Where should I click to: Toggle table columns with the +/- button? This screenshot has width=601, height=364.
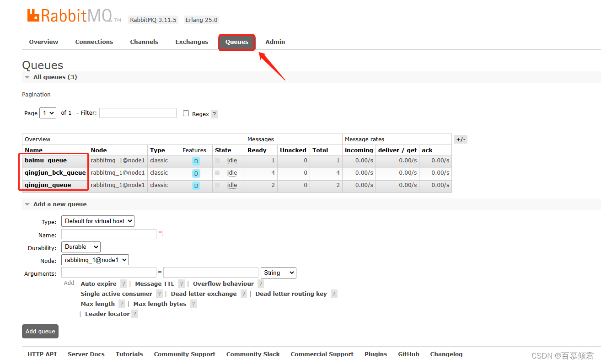[461, 139]
